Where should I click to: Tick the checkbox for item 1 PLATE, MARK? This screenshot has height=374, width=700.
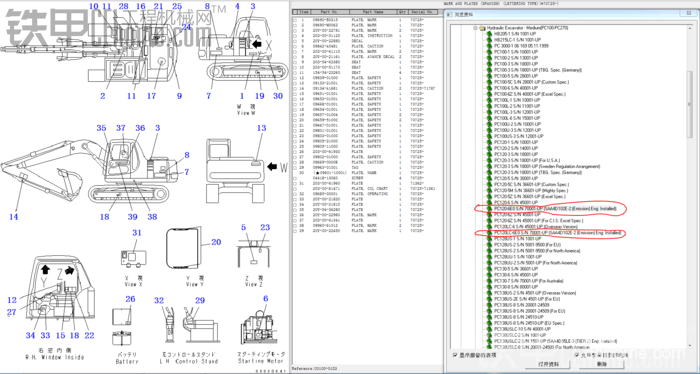295,20
